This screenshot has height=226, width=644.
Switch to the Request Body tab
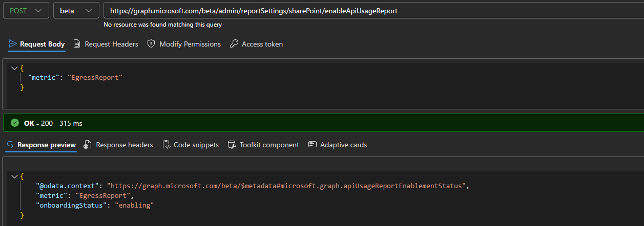36,44
